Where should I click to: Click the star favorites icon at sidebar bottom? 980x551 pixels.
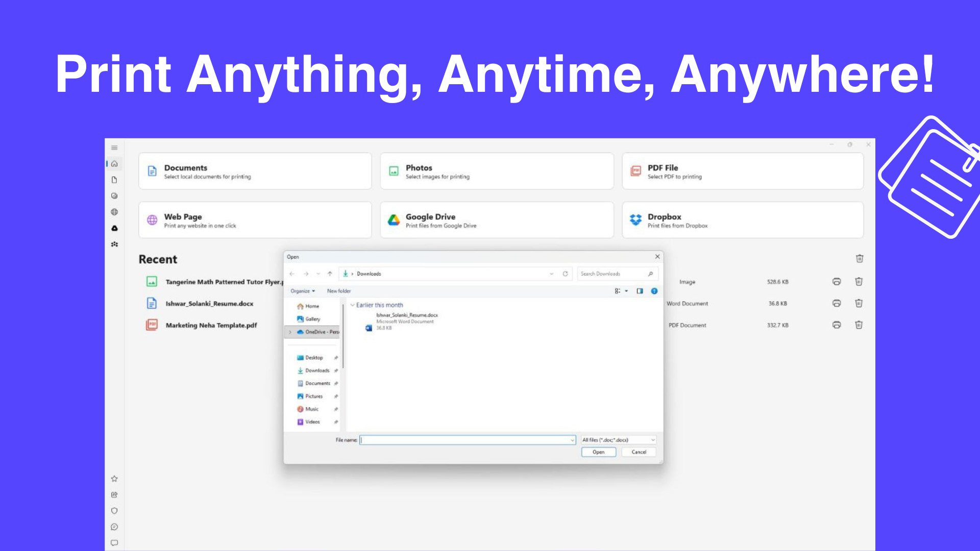tap(114, 479)
